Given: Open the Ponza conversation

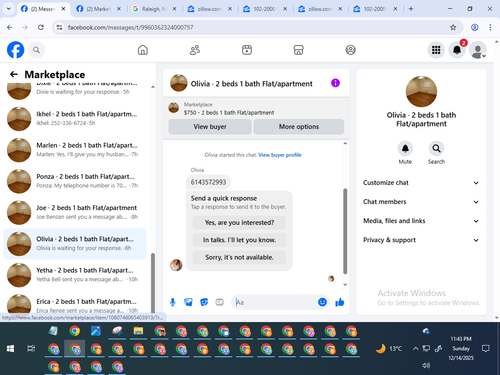Looking at the screenshot, I should click(75, 181).
